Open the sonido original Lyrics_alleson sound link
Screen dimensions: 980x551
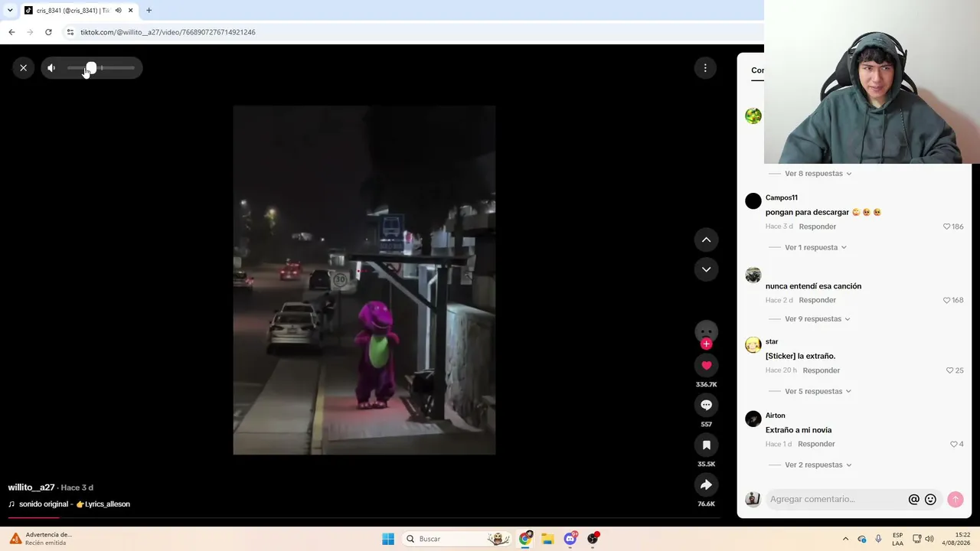coord(70,504)
